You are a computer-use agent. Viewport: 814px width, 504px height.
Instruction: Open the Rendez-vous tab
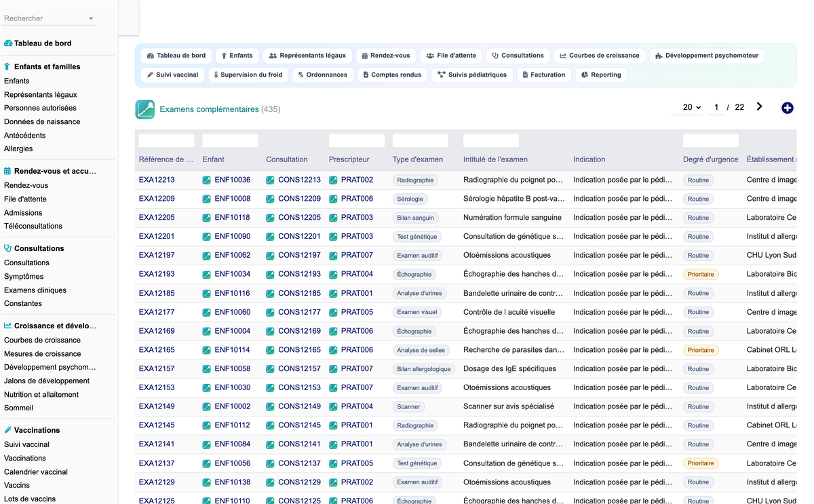click(x=385, y=56)
